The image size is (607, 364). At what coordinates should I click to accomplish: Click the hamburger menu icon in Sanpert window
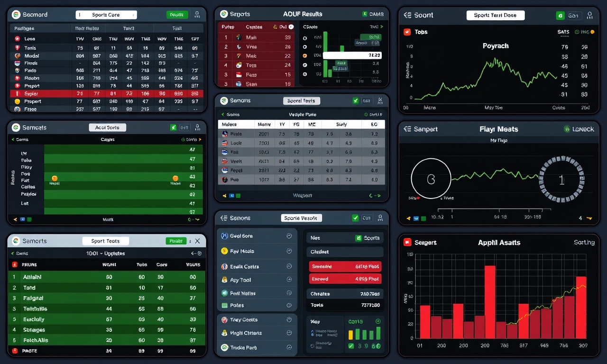coord(407,129)
